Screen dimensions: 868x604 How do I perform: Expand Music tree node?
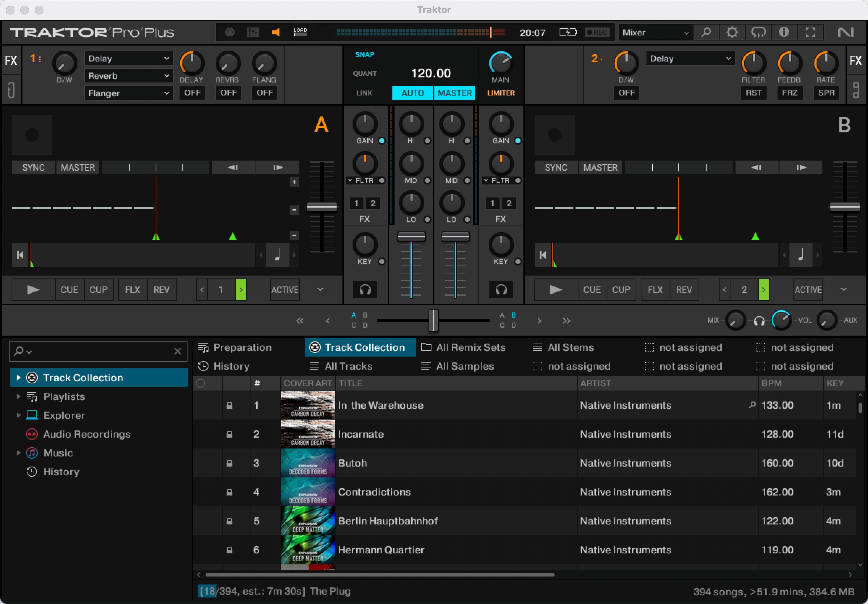[18, 453]
